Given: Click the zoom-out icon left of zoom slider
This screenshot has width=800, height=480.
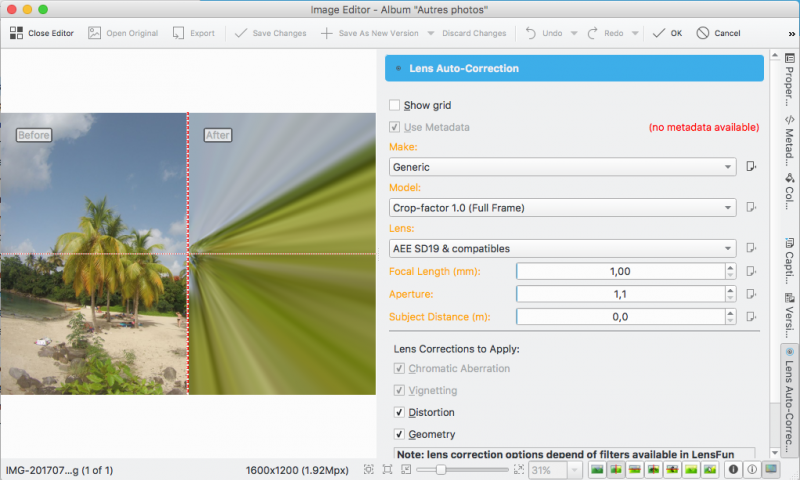Looking at the screenshot, I should (x=406, y=469).
